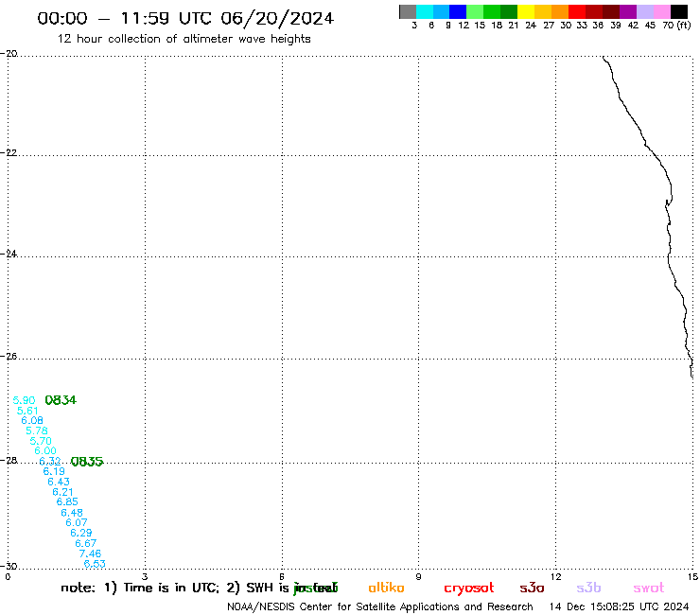Image resolution: width=700 pixels, height=615 pixels.
Task: Click the subtitle 12 hour collection of altimeter wave heights
Action: click(x=184, y=39)
